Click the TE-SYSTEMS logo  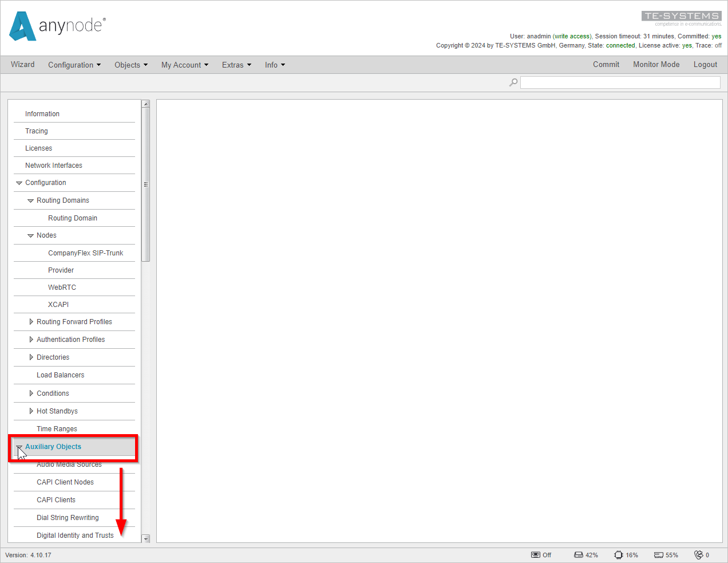tap(681, 15)
